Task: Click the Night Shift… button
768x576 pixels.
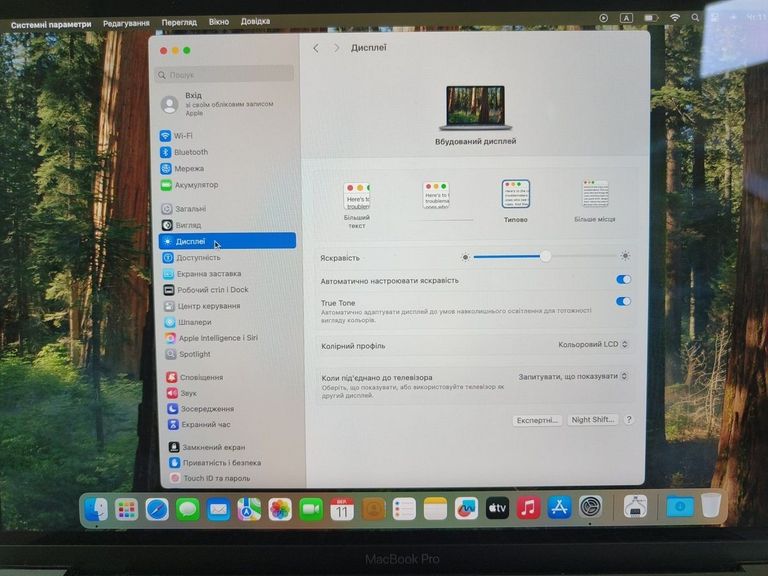Action: pyautogui.click(x=593, y=420)
